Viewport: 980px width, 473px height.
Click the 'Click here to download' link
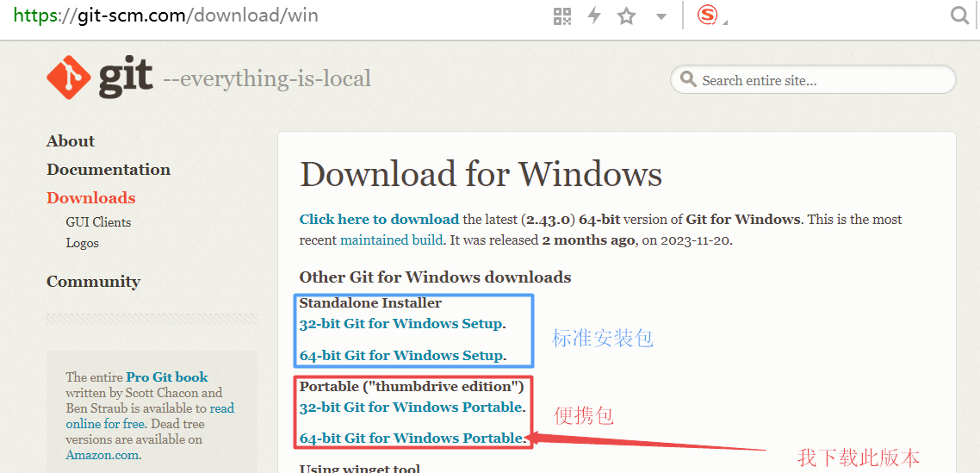click(380, 220)
